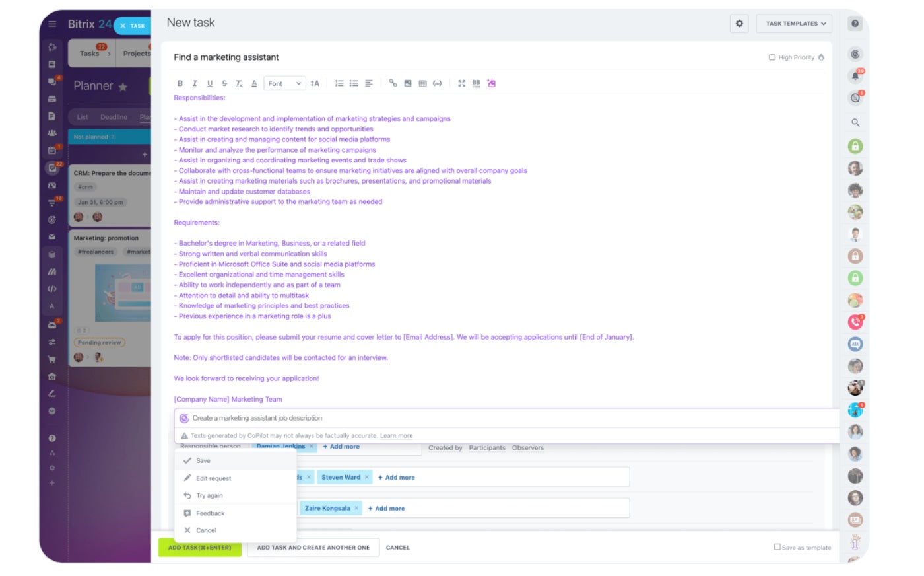The image size is (924, 576).
Task: Open task form settings gear
Action: [739, 24]
